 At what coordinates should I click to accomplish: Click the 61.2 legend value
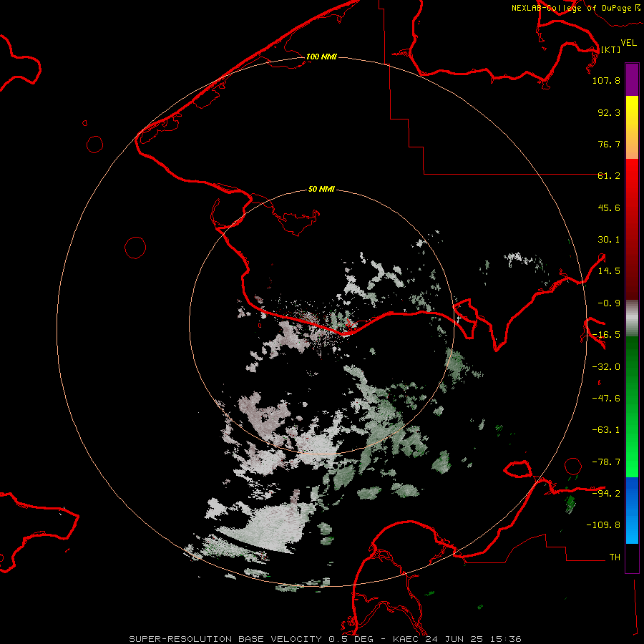(x=609, y=176)
